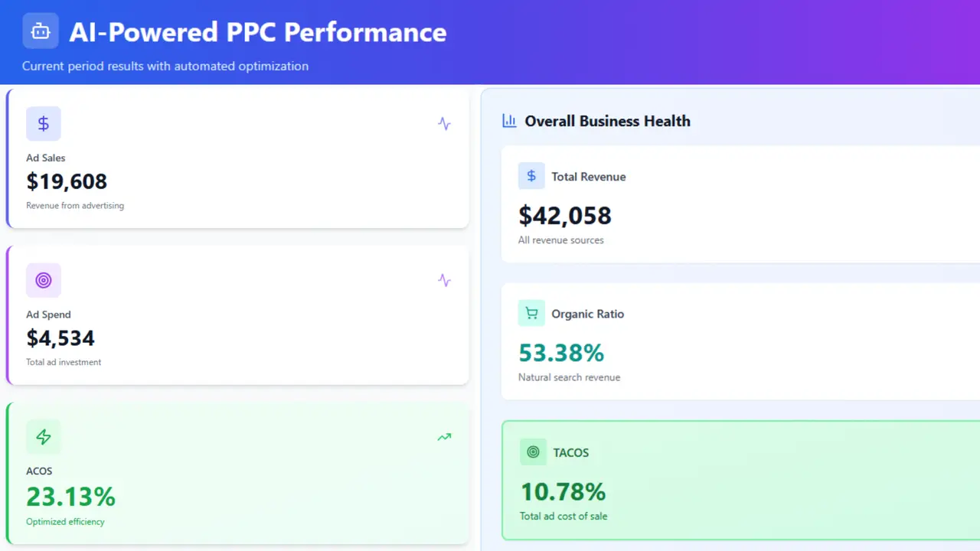The image size is (980, 551).
Task: Click the green lightning bolt icon above ACOS
Action: click(44, 437)
